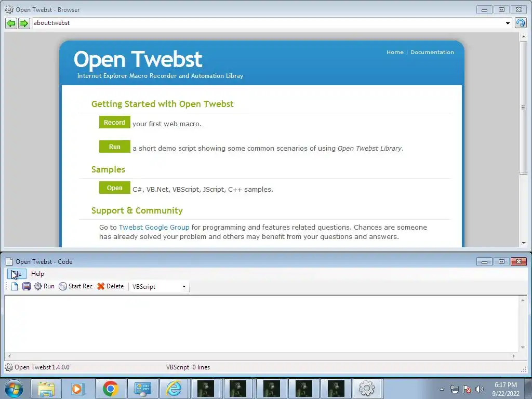
Task: Click the Windows Start orb button
Action: tap(14, 389)
